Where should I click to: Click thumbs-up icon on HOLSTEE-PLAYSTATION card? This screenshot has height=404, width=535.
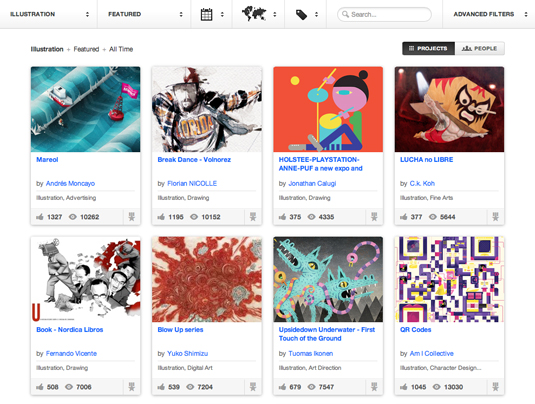click(x=283, y=217)
